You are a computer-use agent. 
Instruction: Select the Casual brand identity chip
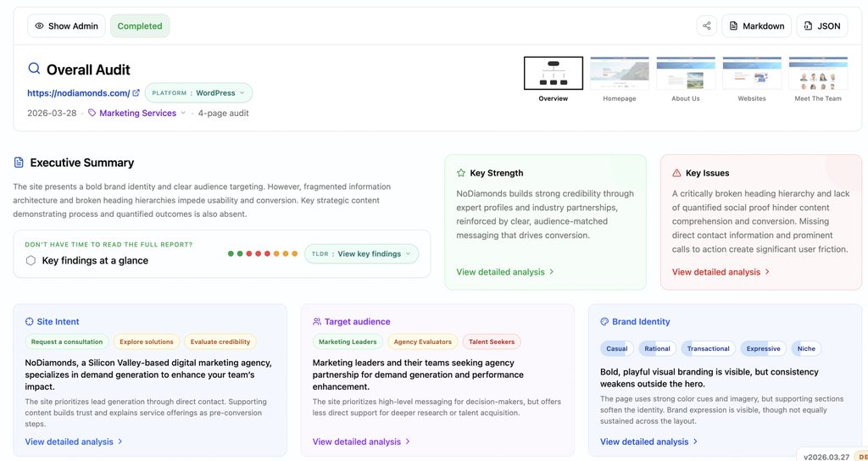click(617, 348)
